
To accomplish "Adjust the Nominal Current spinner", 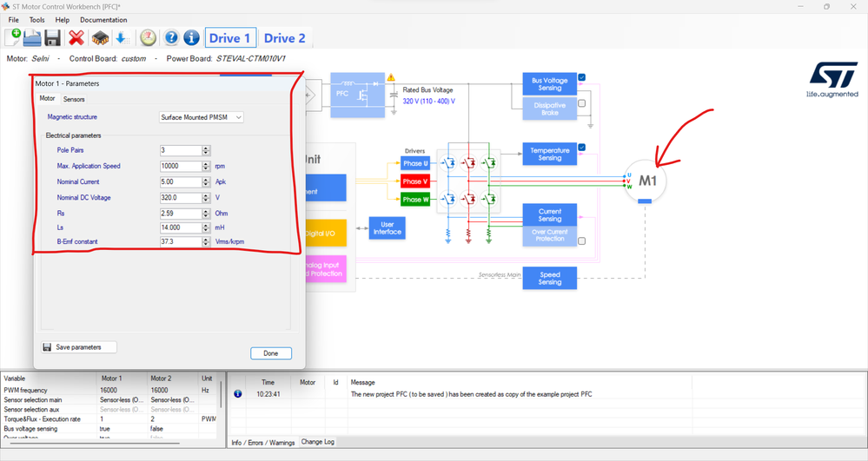I will click(x=206, y=182).
